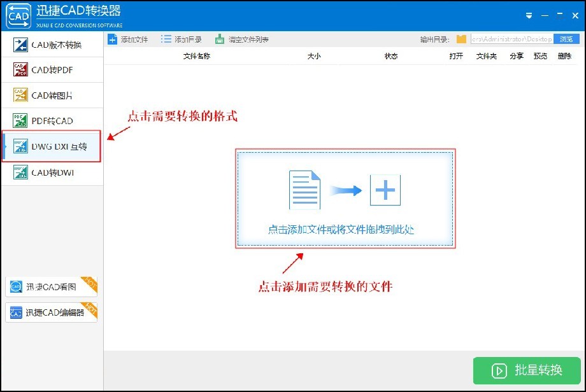Open the title bar dropdown menu arrow
This screenshot has height=392, width=586.
pyautogui.click(x=529, y=16)
